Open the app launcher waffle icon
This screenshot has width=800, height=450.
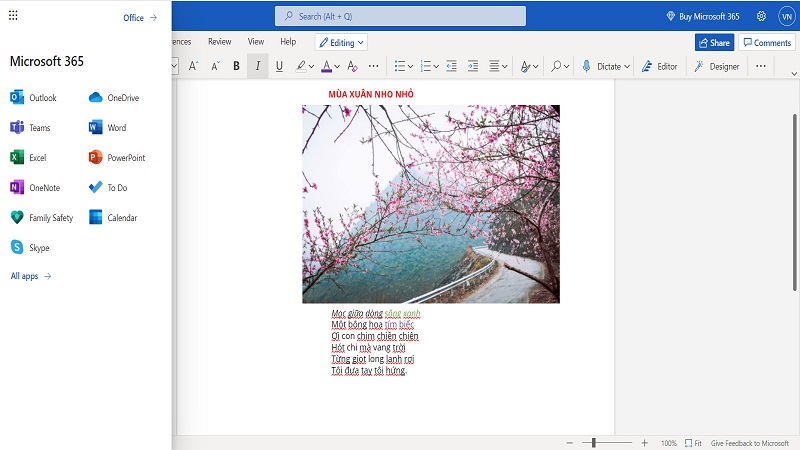click(x=13, y=15)
